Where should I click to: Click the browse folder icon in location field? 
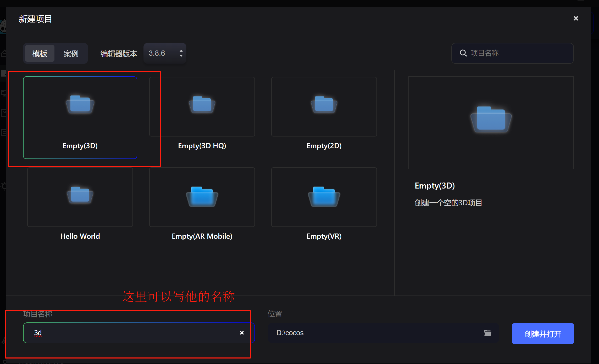pos(487,333)
